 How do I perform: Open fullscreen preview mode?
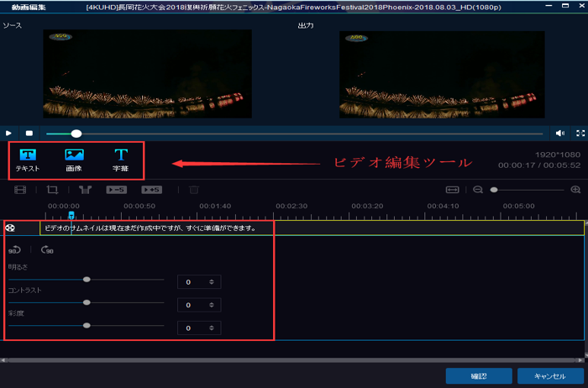(x=580, y=133)
